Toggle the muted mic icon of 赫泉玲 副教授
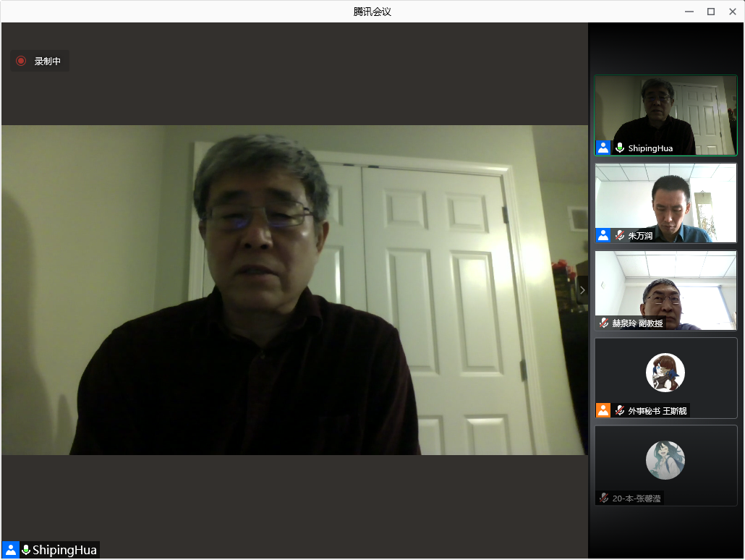This screenshot has width=745, height=560. click(x=604, y=323)
